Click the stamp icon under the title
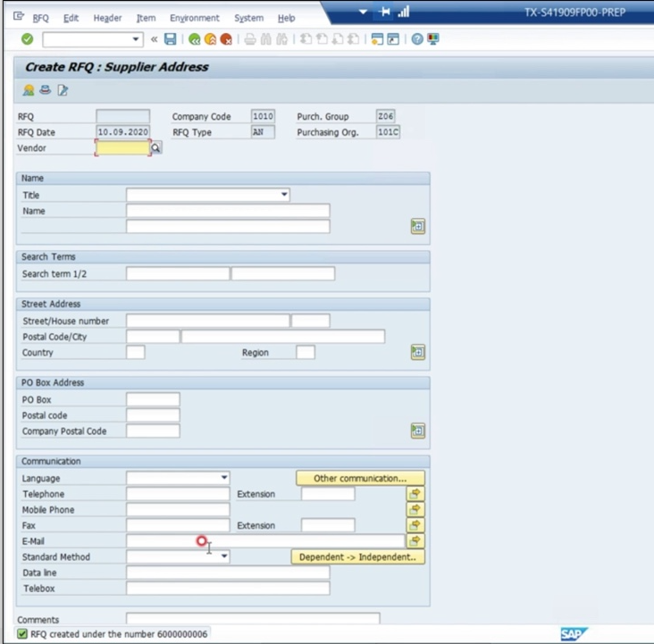 pyautogui.click(x=45, y=89)
